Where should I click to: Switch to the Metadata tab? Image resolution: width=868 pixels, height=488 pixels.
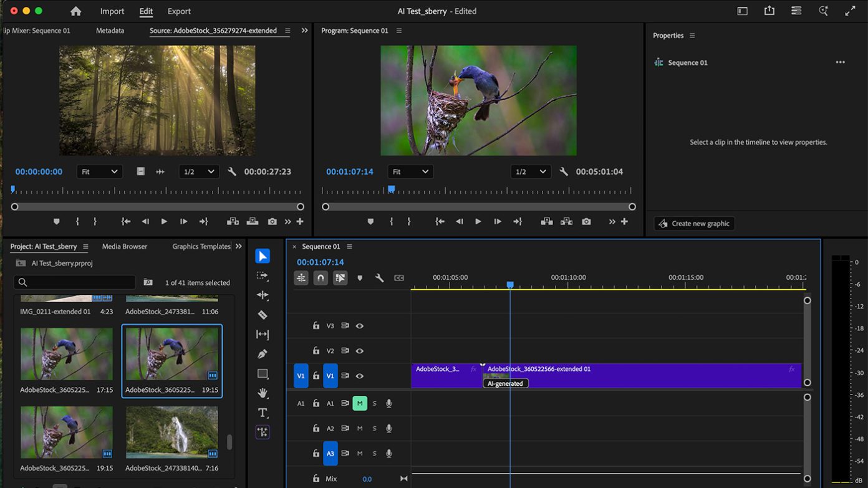click(x=110, y=30)
